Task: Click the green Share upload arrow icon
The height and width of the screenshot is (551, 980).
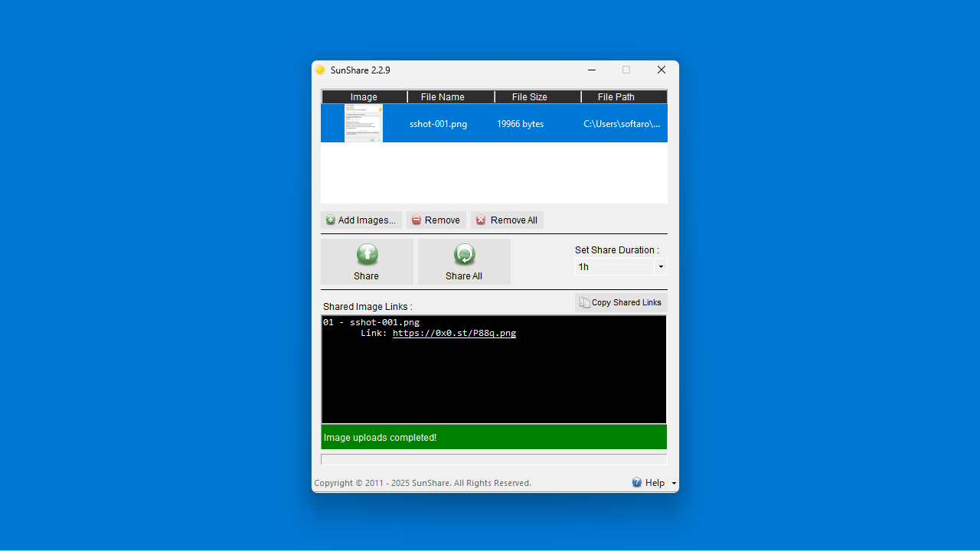Action: coord(367,255)
